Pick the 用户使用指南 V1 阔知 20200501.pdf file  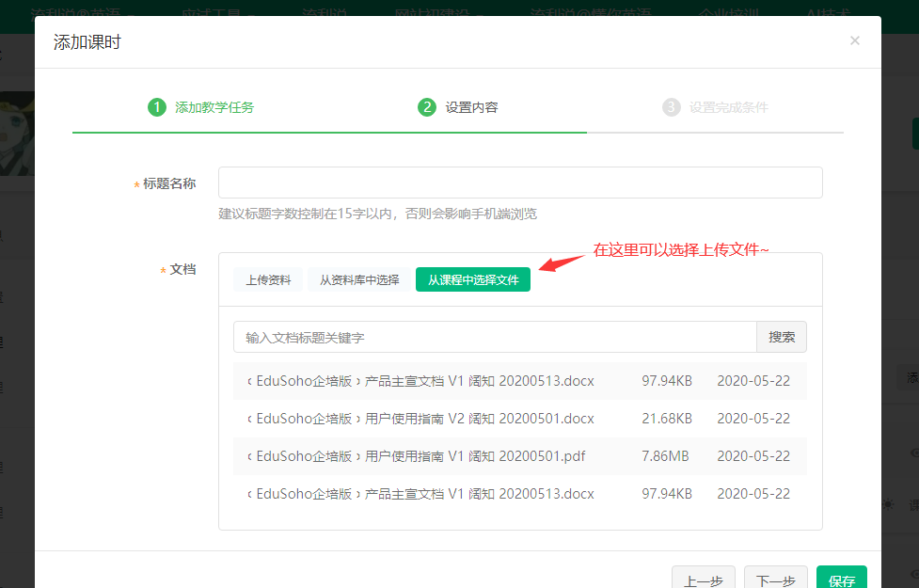420,456
